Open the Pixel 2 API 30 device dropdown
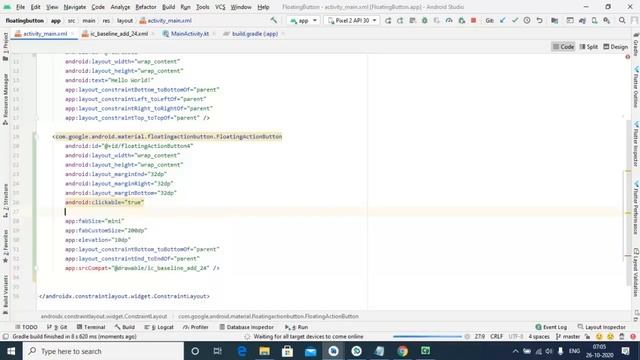 (x=352, y=20)
